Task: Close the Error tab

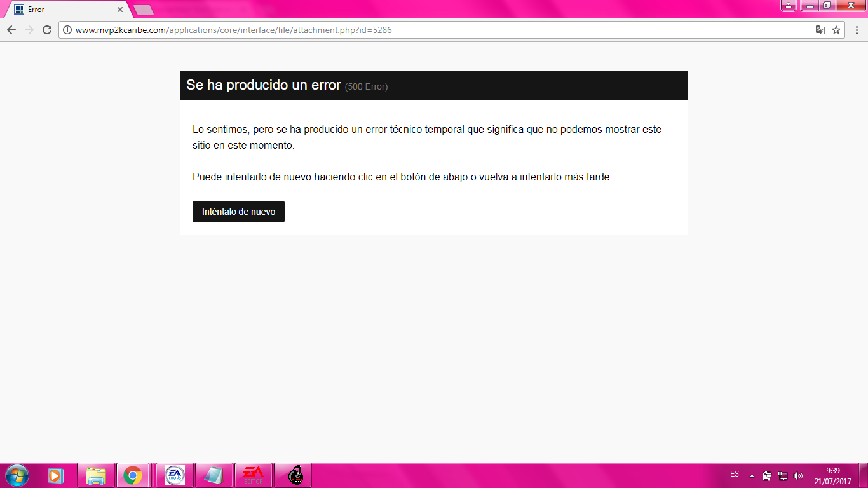Action: coord(120,10)
